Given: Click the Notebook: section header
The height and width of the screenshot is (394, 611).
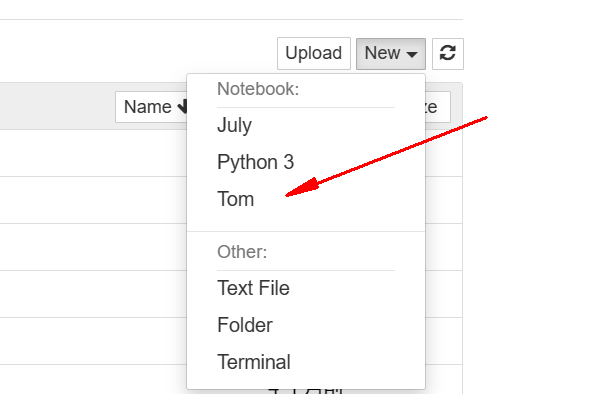Looking at the screenshot, I should 258,89.
